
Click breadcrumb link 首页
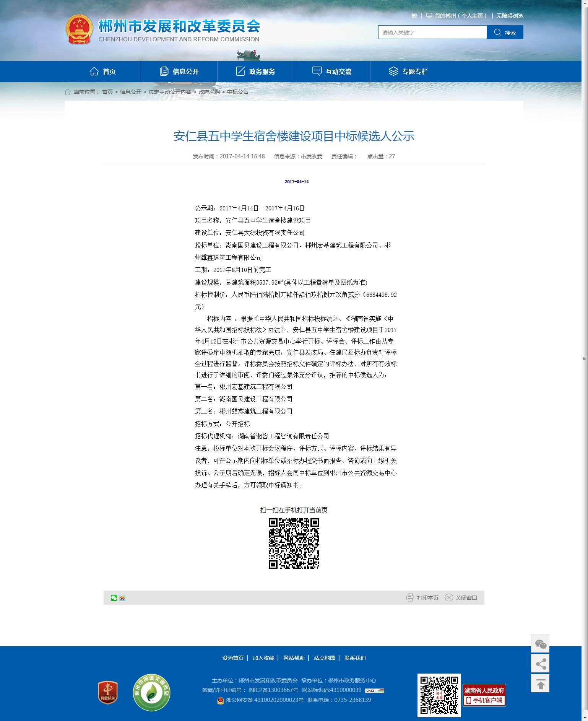coord(107,92)
